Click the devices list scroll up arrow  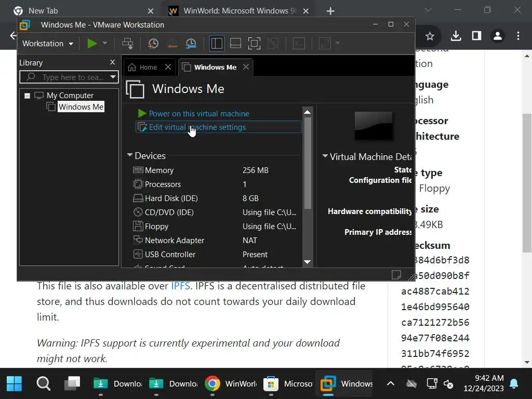(x=308, y=112)
